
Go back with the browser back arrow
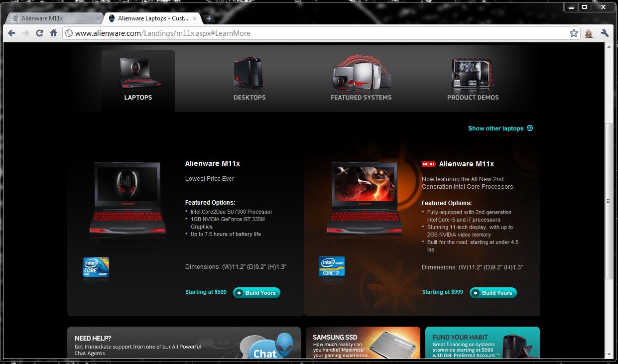click(12, 33)
